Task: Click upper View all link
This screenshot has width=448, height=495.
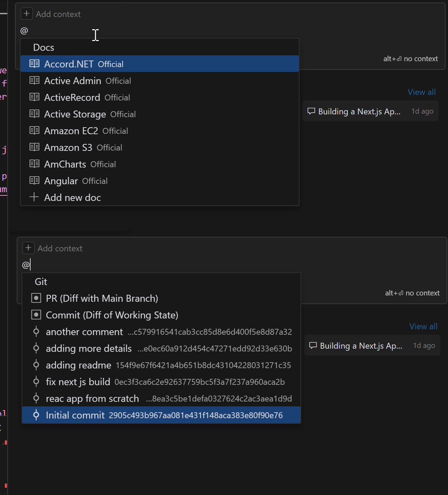Action: coord(422,92)
